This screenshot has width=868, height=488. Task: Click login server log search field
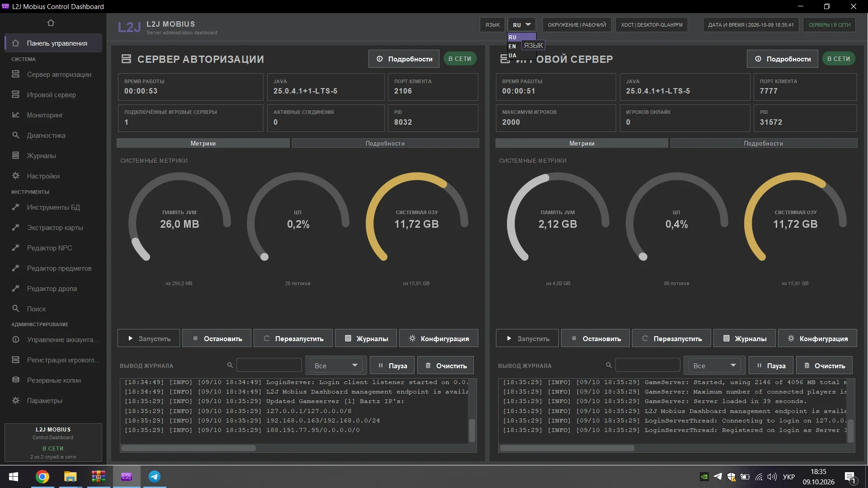(x=269, y=365)
